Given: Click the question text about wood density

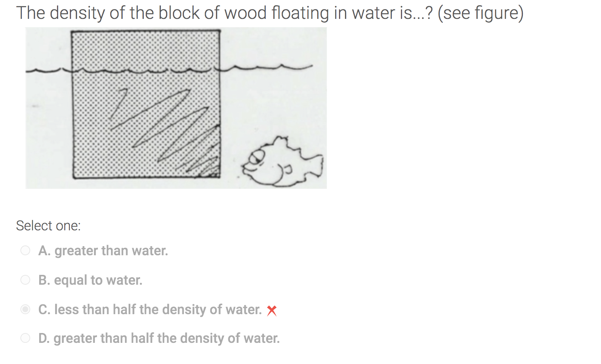Looking at the screenshot, I should [x=270, y=12].
